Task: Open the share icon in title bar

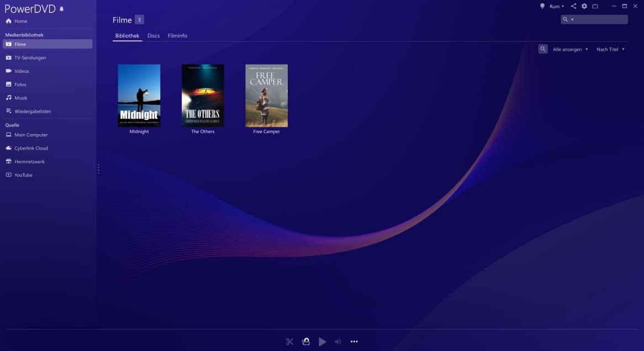Action: [x=573, y=6]
